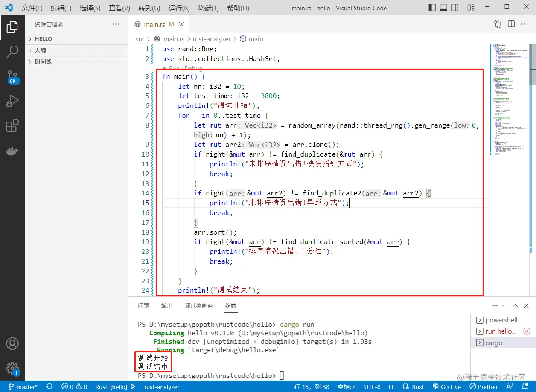Open Customize Layout icon in title bar
The width and height of the screenshot is (536, 392).
471,8
